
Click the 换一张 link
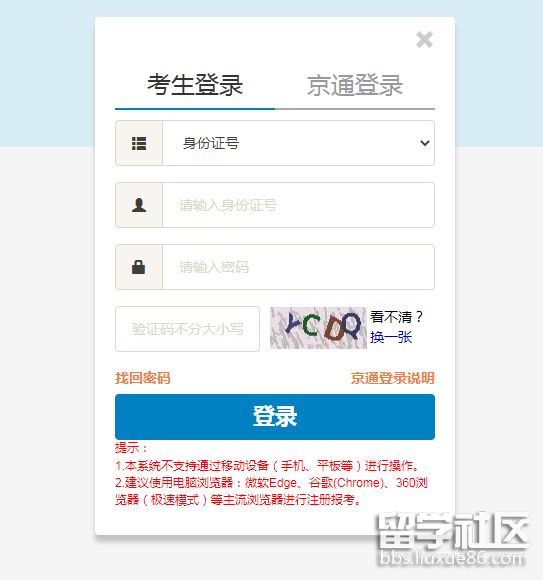coord(391,337)
